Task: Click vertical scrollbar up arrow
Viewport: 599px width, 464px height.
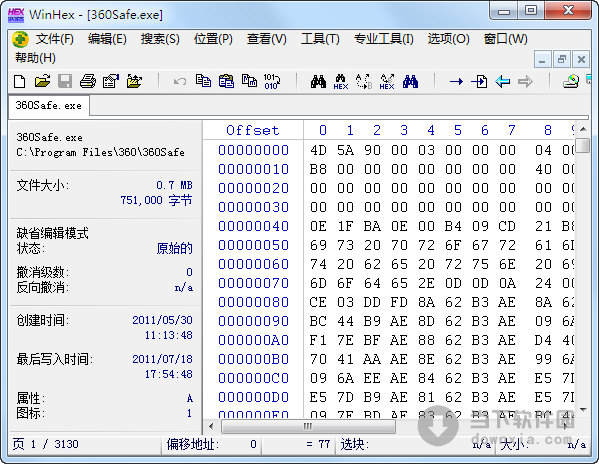Action: (x=583, y=130)
